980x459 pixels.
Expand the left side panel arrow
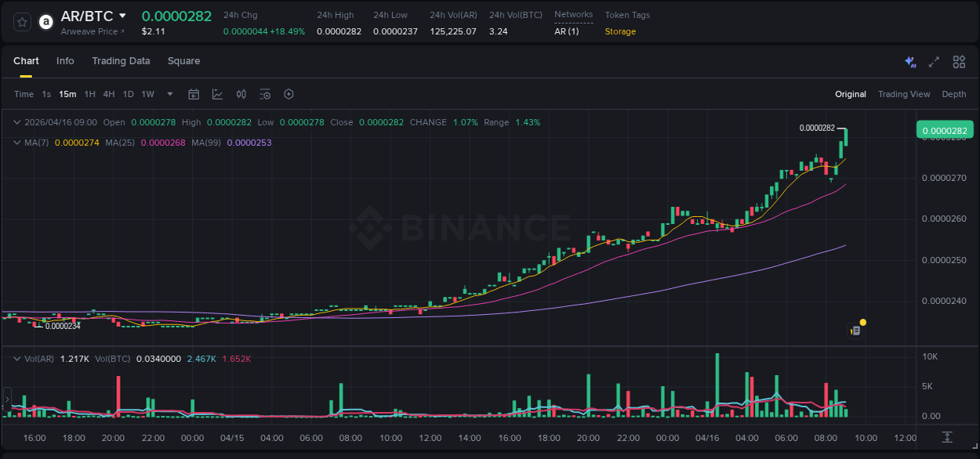[x=7, y=399]
